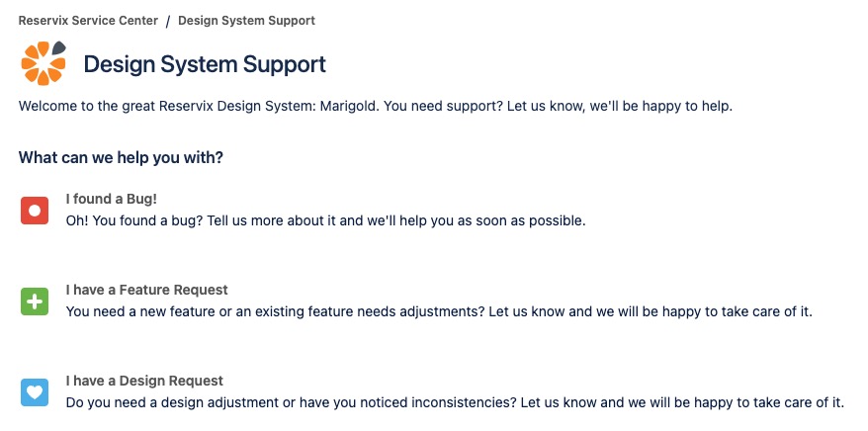
Task: Click the bug description about helping soon
Action: pyautogui.click(x=325, y=220)
